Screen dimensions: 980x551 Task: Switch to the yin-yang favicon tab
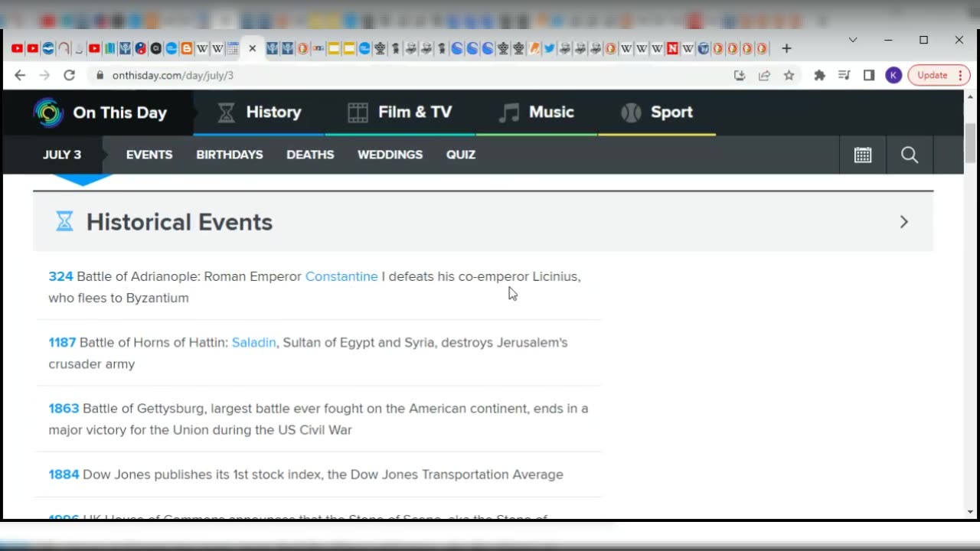click(141, 48)
